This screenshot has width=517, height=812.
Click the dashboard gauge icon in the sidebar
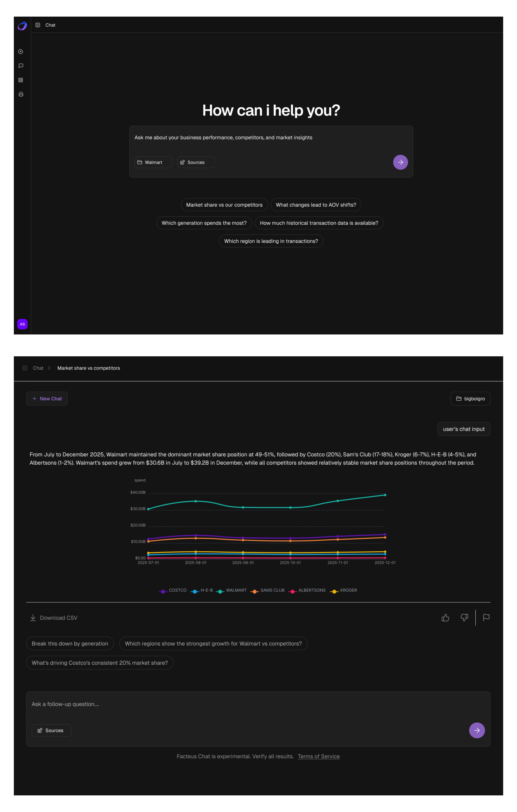(x=21, y=52)
